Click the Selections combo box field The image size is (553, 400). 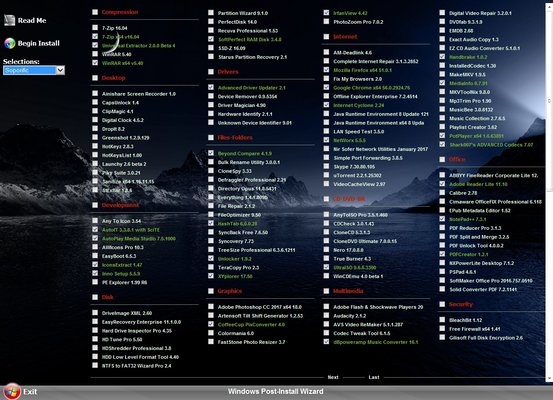(34, 70)
